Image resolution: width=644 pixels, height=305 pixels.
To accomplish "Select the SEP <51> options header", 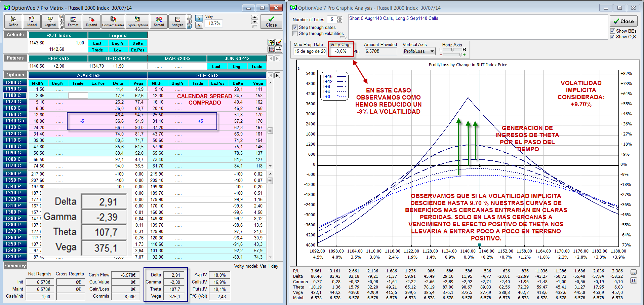I will click(x=207, y=75).
